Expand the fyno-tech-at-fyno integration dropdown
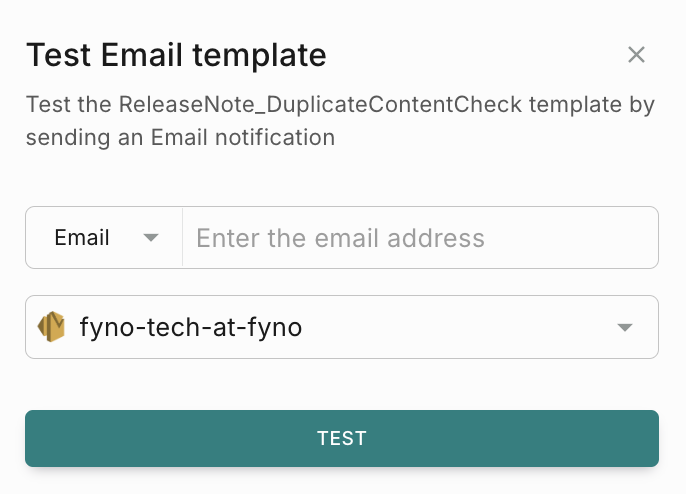Screen dimensions: 686x494 tap(342, 327)
